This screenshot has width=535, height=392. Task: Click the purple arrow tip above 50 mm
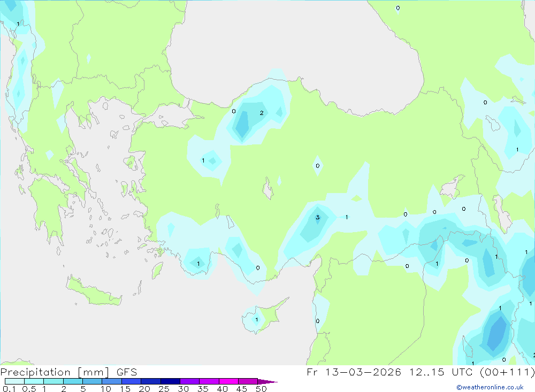pos(267,381)
